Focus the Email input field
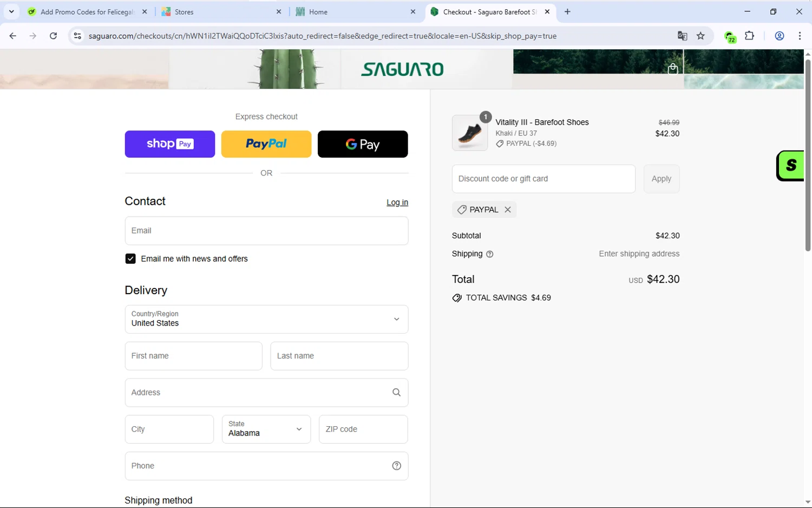 point(266,231)
